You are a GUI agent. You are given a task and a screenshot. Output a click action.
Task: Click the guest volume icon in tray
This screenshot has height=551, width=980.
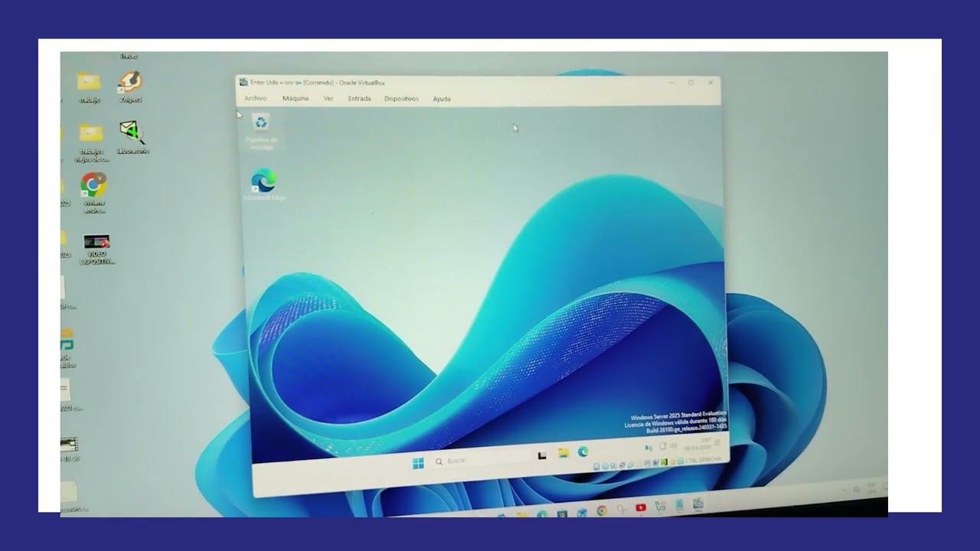click(x=674, y=445)
